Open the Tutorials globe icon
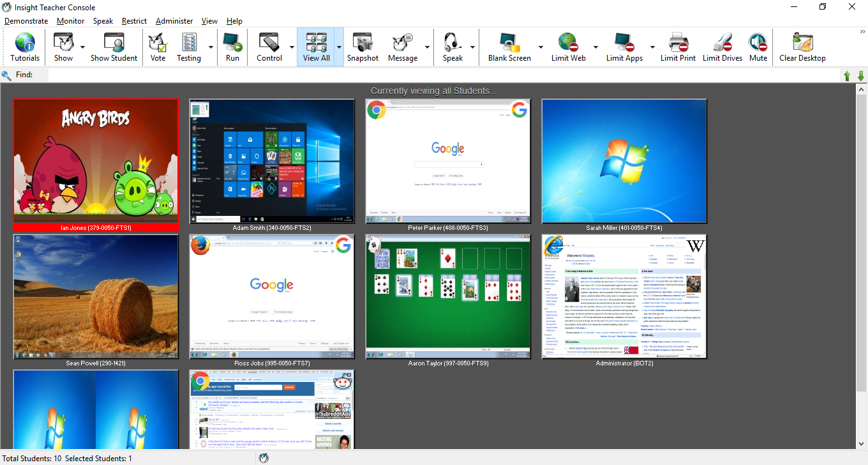868x465 pixels. [x=25, y=47]
